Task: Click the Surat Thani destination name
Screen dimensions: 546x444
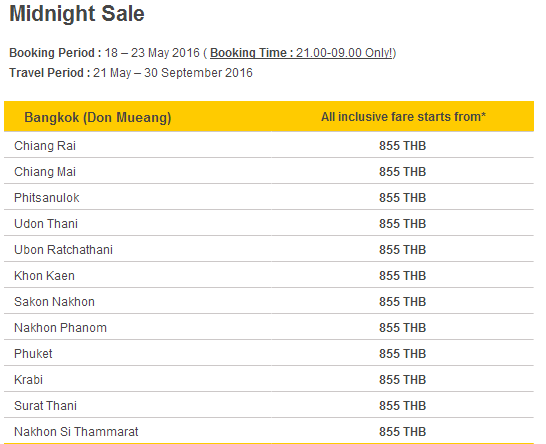Action: click(x=45, y=406)
